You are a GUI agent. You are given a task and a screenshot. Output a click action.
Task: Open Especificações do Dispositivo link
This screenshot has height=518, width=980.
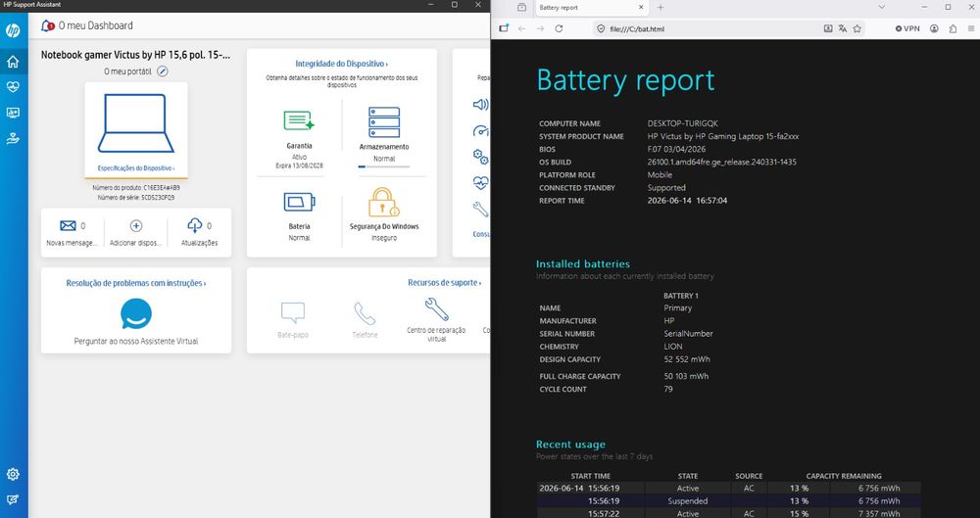(x=135, y=168)
